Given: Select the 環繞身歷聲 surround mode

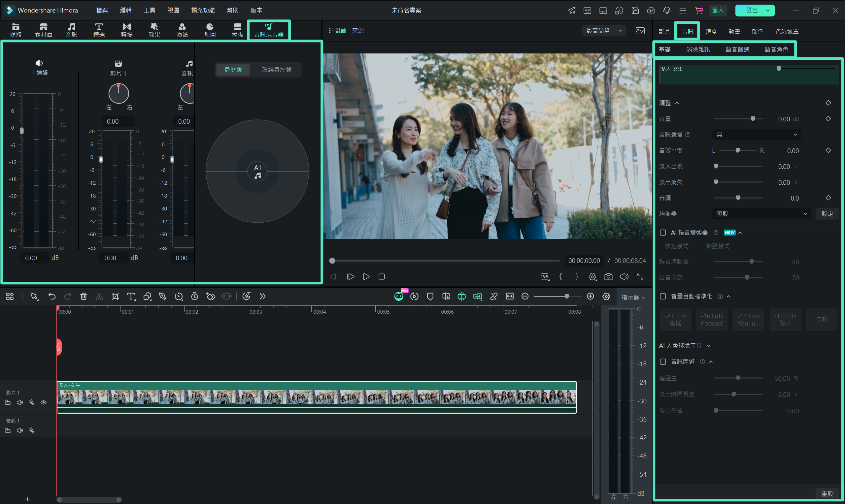Looking at the screenshot, I should point(277,70).
